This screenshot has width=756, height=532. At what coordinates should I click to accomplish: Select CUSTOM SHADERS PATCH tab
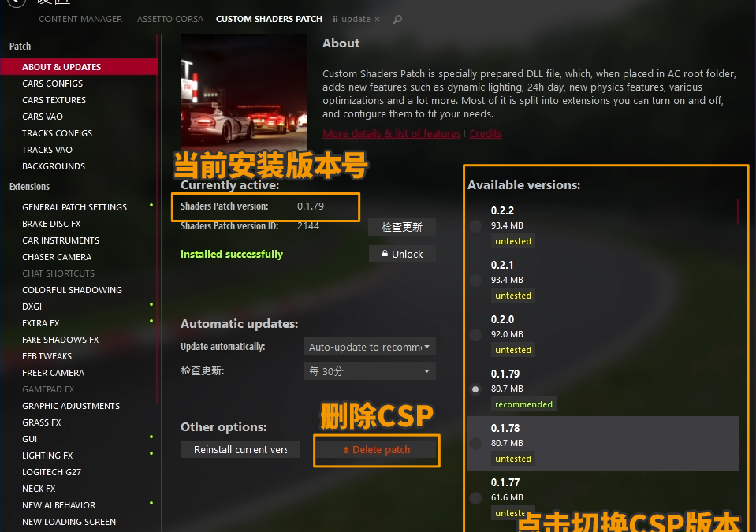coord(269,19)
